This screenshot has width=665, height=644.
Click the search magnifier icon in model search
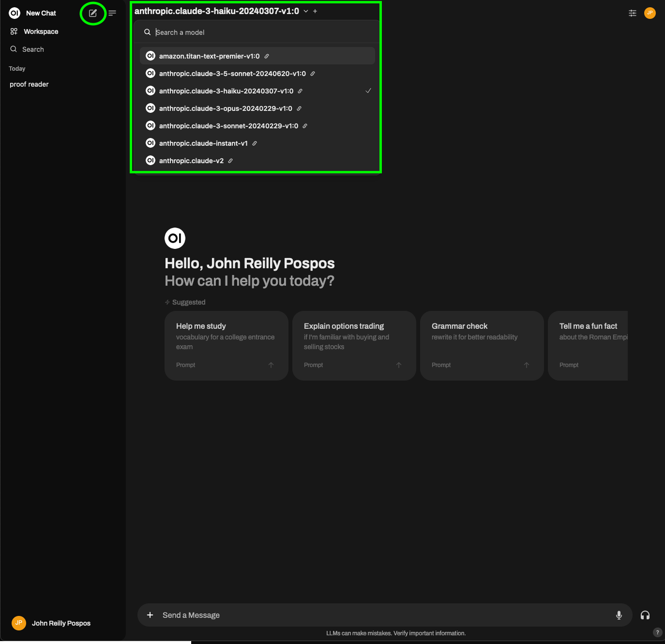pyautogui.click(x=147, y=32)
